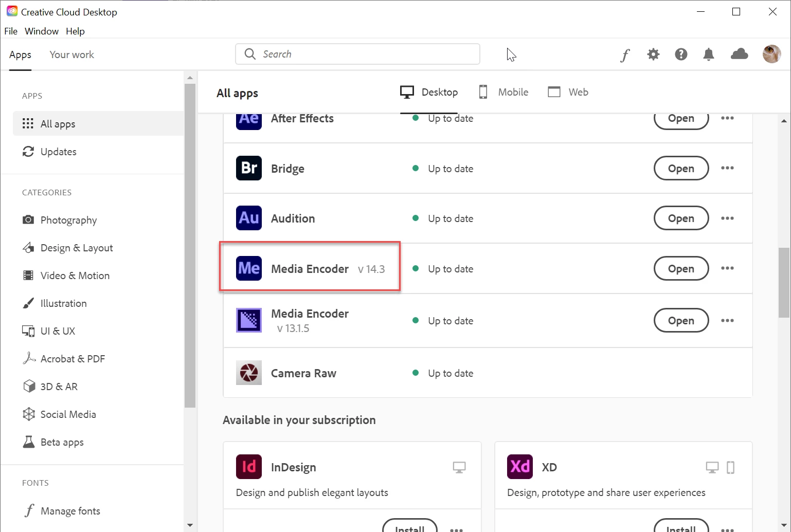This screenshot has height=532, width=791.
Task: Choose the 3D & AR category
Action: (x=50, y=387)
